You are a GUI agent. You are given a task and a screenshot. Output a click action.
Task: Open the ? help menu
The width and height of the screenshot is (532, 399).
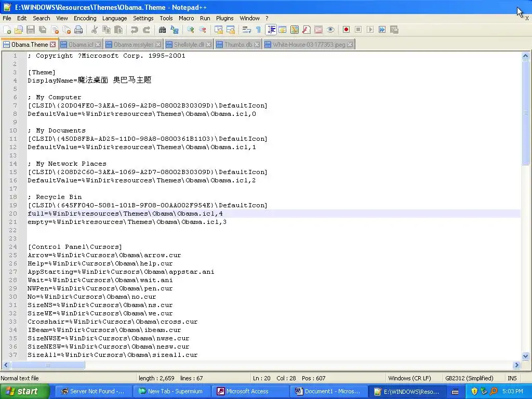267,18
